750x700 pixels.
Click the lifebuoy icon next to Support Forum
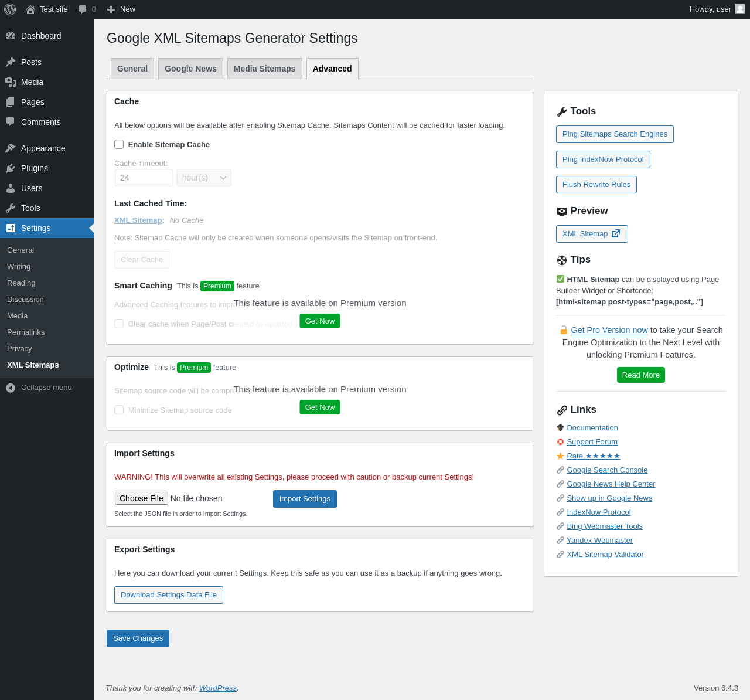coord(560,442)
